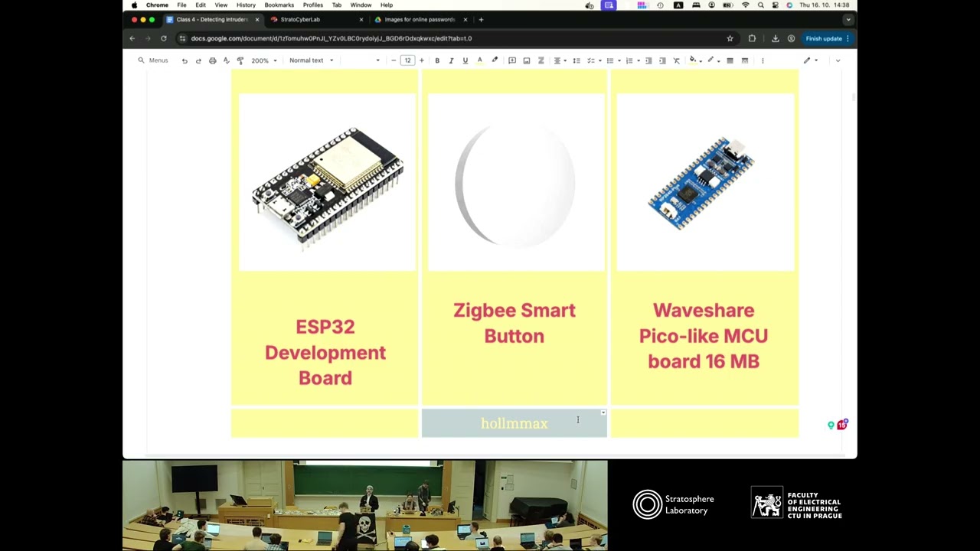The image size is (980, 551).
Task: Open the View menu in menu bar
Action: (220, 5)
